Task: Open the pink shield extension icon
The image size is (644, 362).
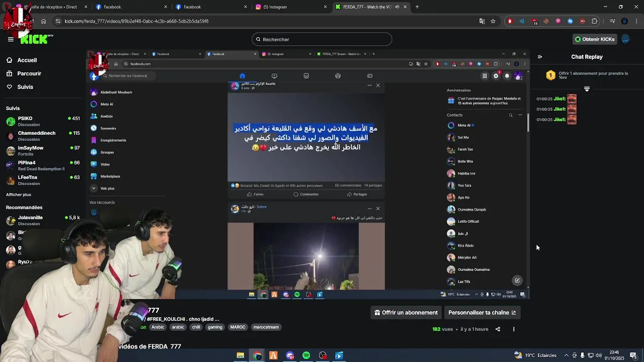Action: (x=558, y=21)
